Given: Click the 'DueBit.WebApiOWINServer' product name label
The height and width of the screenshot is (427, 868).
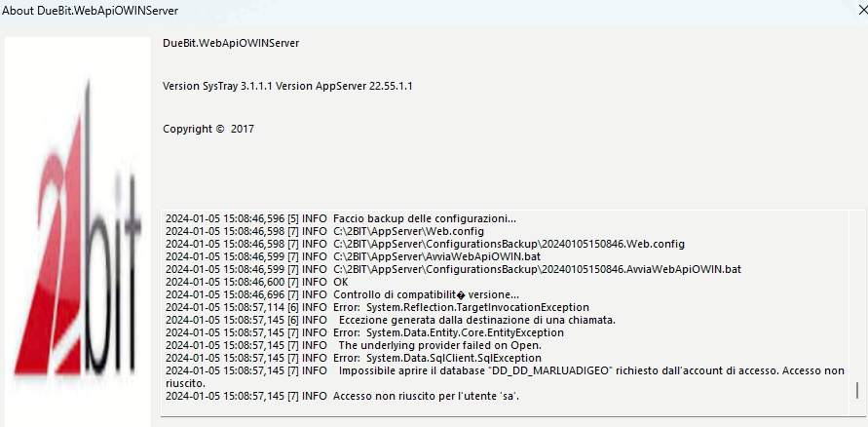Looking at the screenshot, I should [231, 43].
